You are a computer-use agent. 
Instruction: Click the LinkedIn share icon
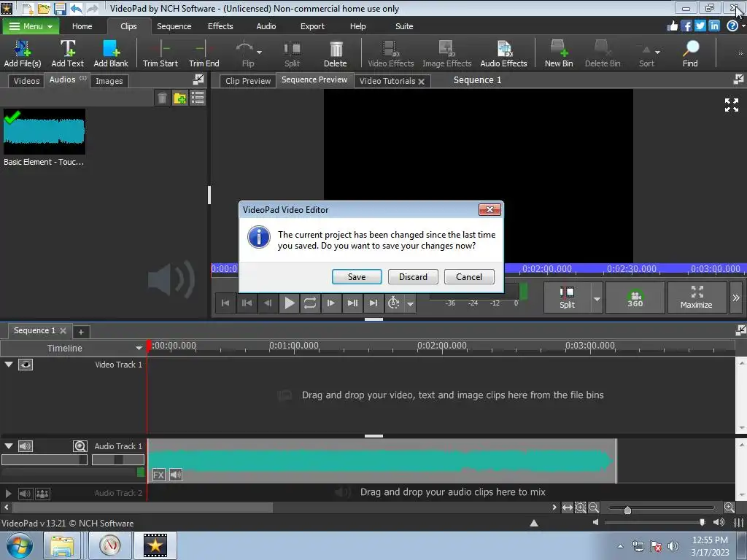tap(713, 26)
